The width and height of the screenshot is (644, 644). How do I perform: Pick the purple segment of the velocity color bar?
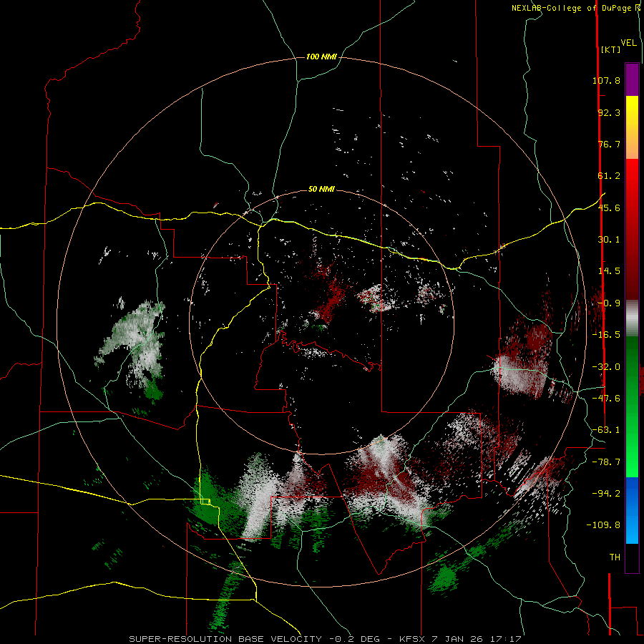point(632,79)
